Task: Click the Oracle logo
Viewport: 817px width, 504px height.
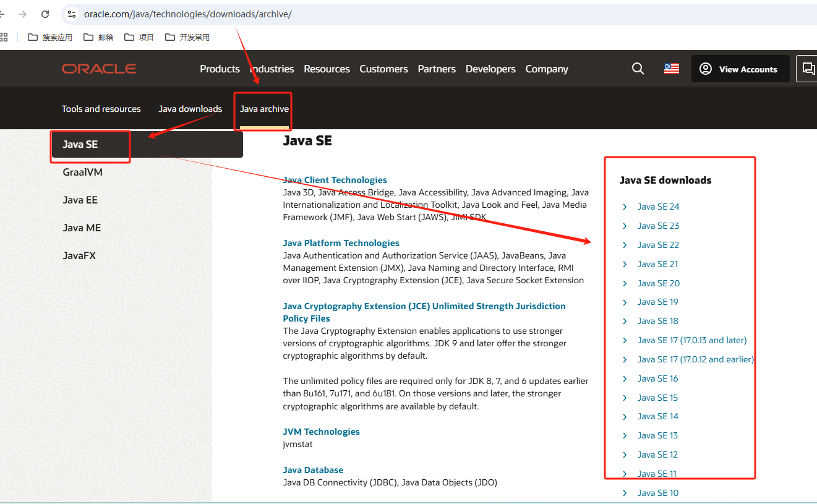Action: point(99,69)
